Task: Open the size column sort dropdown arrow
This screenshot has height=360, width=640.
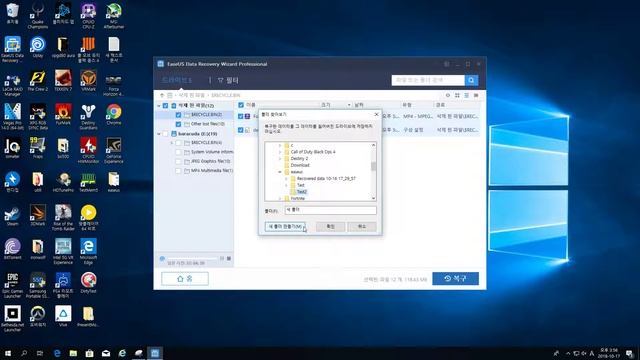Action: pos(349,105)
